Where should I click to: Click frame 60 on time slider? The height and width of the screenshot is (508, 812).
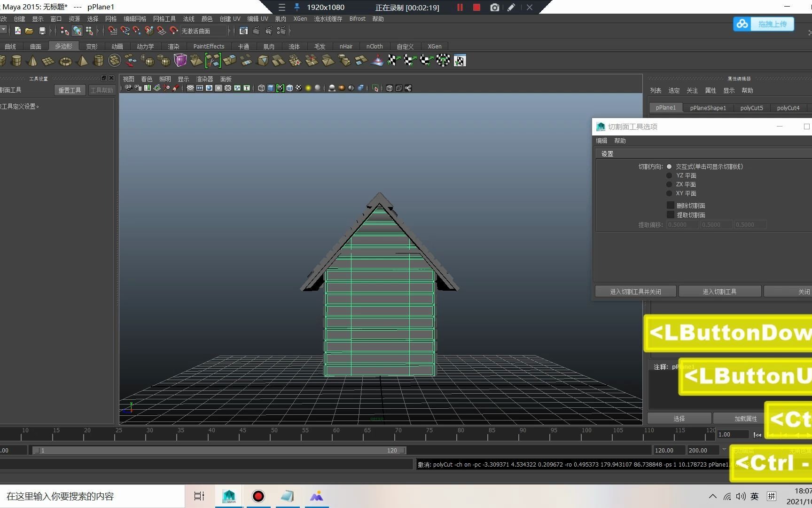click(333, 434)
